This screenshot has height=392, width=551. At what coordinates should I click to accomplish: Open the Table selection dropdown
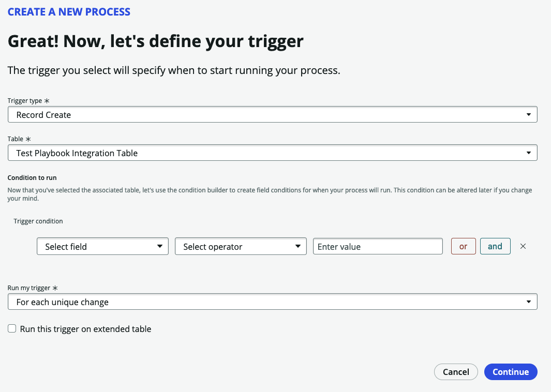[272, 153]
